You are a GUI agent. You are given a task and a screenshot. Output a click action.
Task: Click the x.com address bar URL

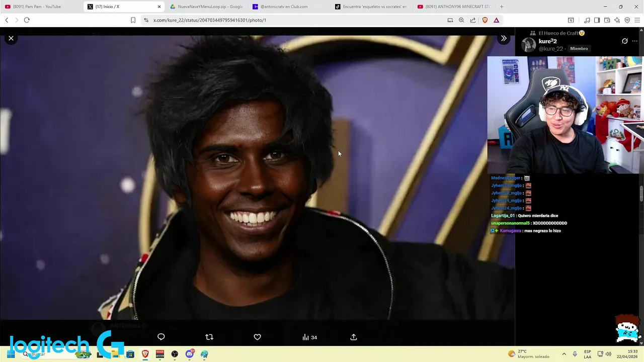(x=210, y=20)
